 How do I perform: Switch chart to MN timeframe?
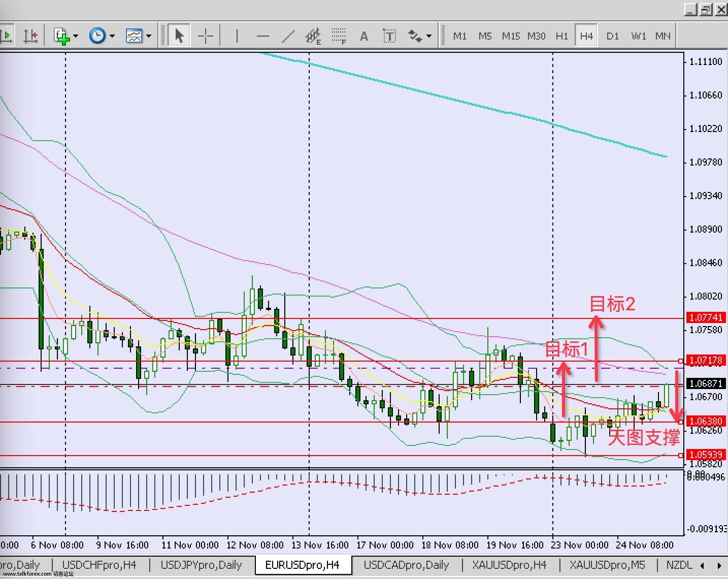pyautogui.click(x=663, y=36)
